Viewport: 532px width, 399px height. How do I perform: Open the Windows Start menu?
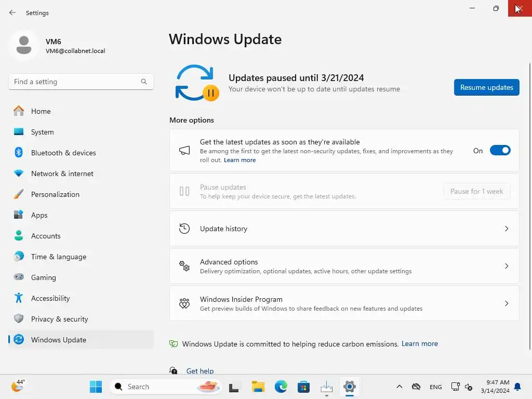pyautogui.click(x=96, y=387)
